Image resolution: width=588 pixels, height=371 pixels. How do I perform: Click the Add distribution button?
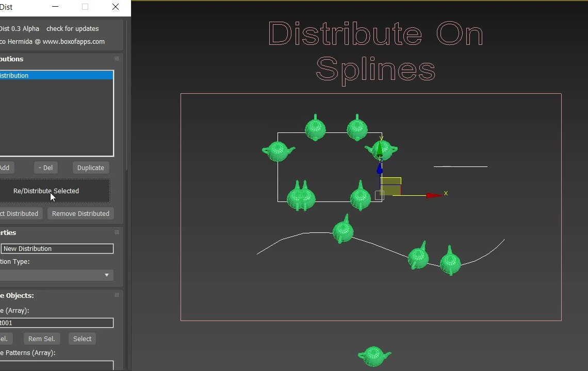(x=5, y=167)
